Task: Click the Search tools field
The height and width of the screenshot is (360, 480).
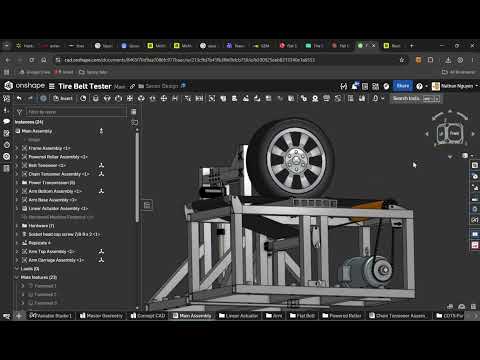Action: click(415, 98)
